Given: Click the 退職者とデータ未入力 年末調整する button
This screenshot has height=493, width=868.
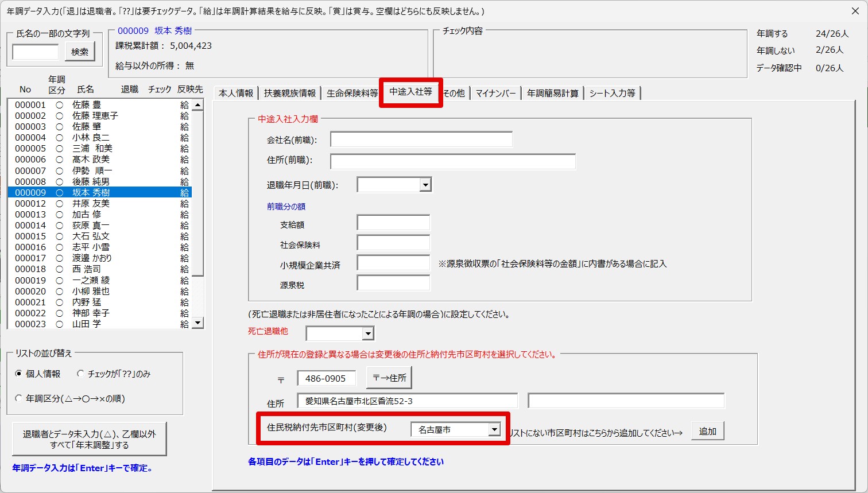Looking at the screenshot, I should pyautogui.click(x=90, y=440).
